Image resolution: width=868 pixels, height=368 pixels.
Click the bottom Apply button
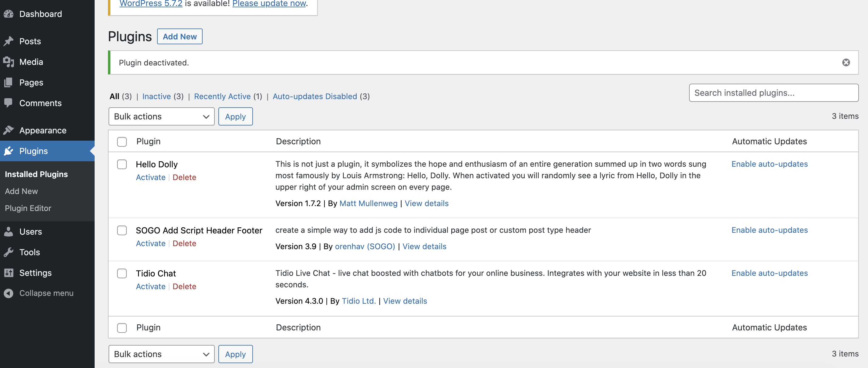pos(235,354)
